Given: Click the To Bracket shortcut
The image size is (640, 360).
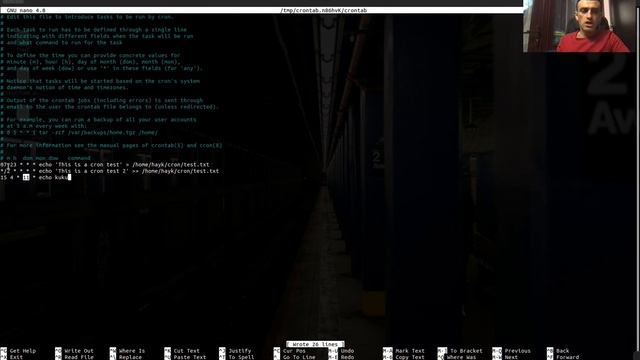Looking at the screenshot, I should 460,351.
